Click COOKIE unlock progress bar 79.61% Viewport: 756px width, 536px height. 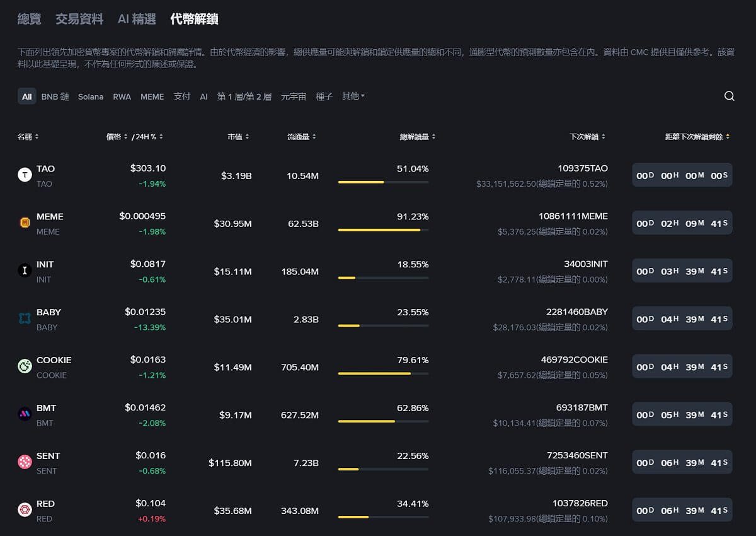click(x=383, y=374)
